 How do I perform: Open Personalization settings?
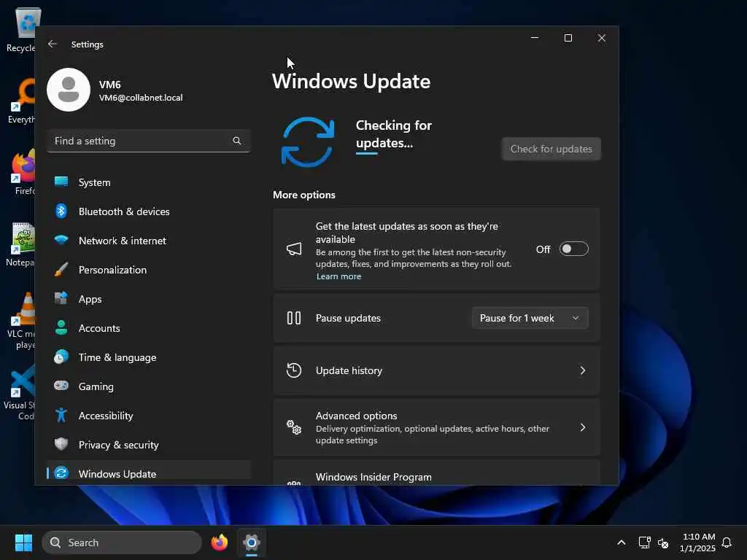point(149,270)
